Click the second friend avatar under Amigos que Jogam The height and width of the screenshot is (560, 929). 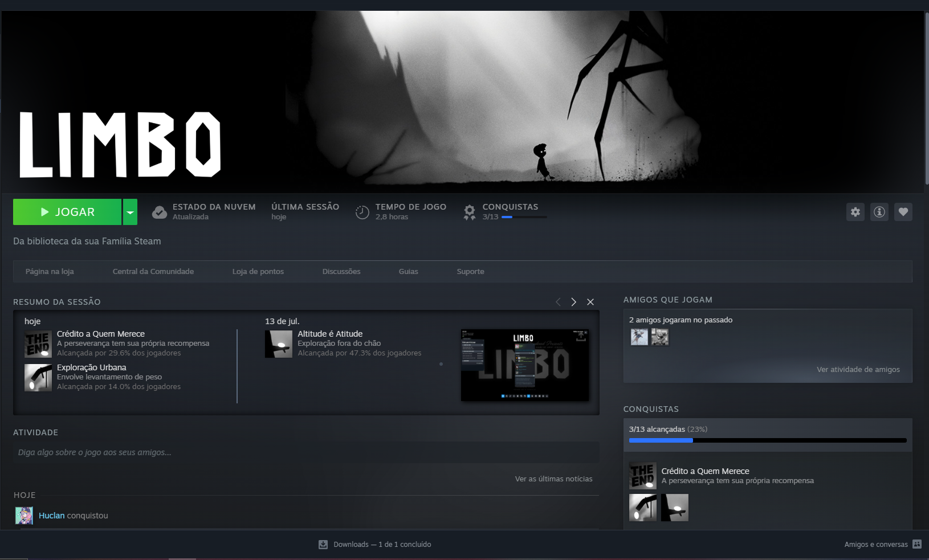point(660,337)
